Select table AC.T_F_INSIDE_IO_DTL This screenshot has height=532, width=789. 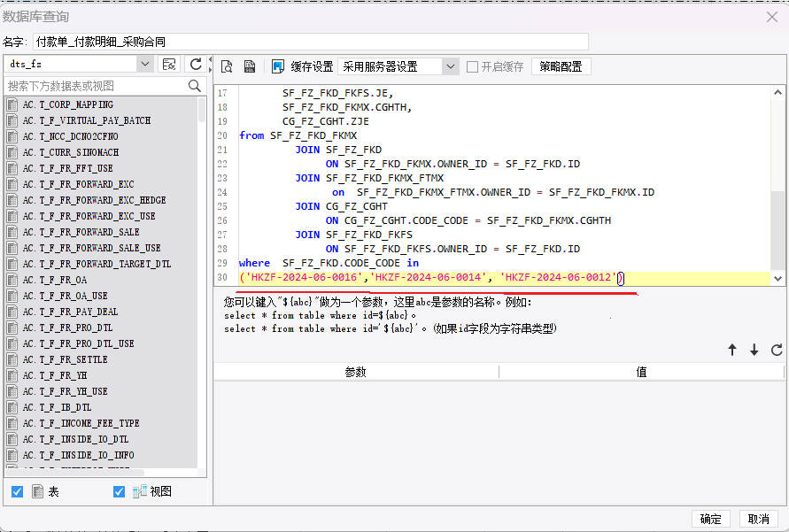click(76, 439)
